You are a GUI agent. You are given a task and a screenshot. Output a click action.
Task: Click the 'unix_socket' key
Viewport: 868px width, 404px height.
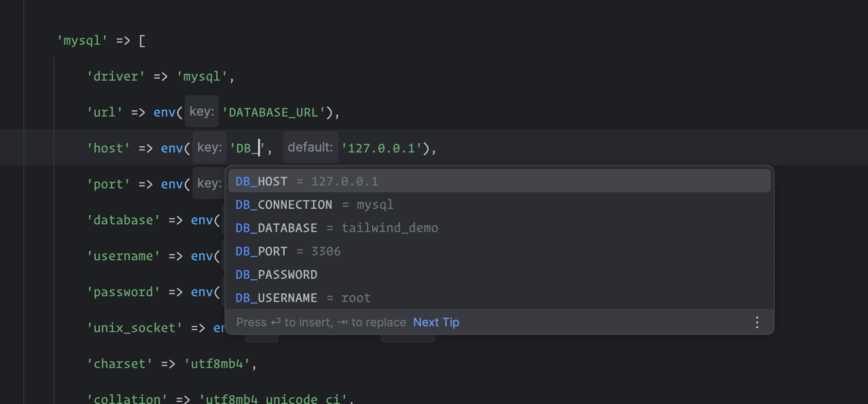click(135, 328)
